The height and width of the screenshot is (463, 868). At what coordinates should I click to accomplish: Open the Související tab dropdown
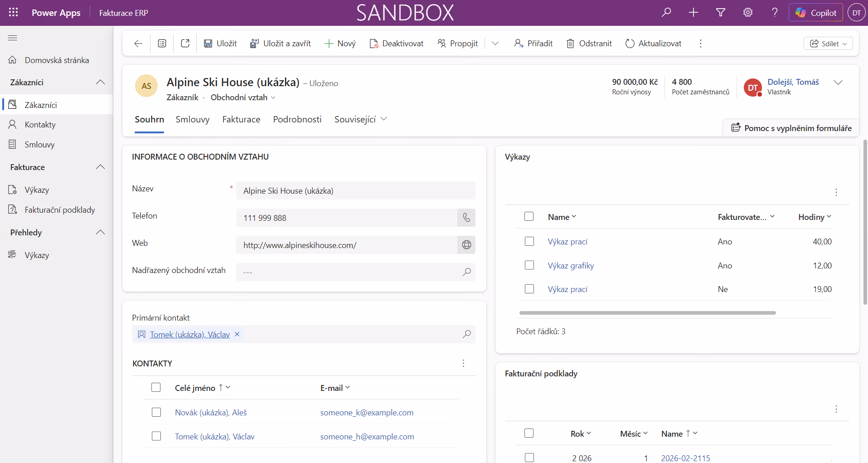click(361, 119)
